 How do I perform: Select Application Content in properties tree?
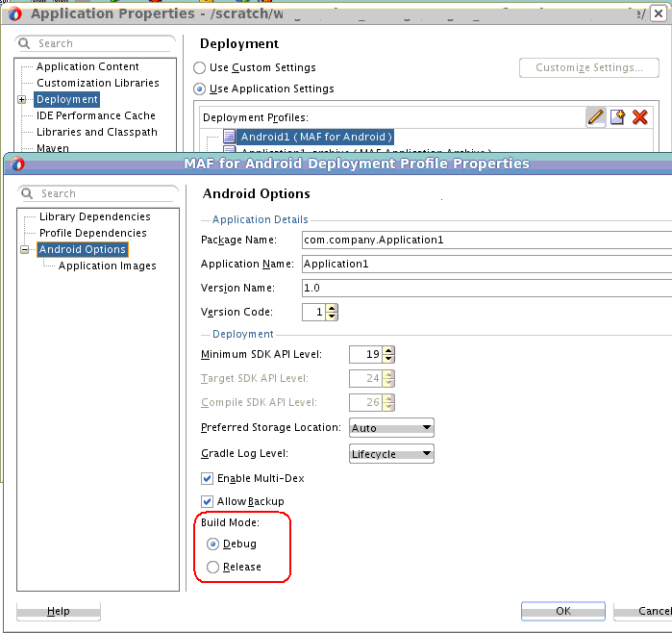[87, 66]
